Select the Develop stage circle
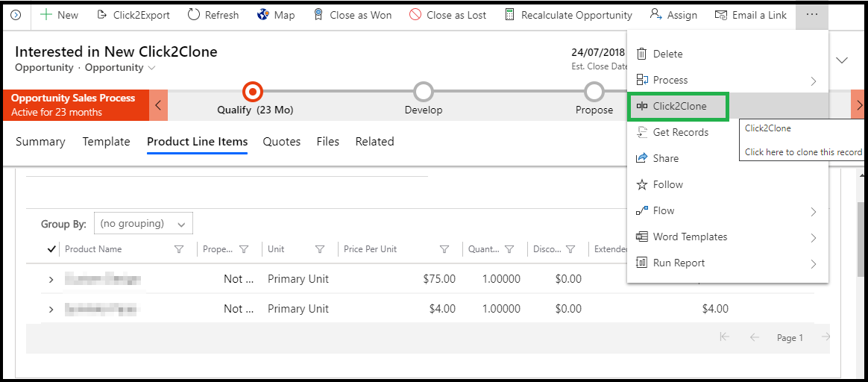The image size is (868, 382). [x=424, y=91]
